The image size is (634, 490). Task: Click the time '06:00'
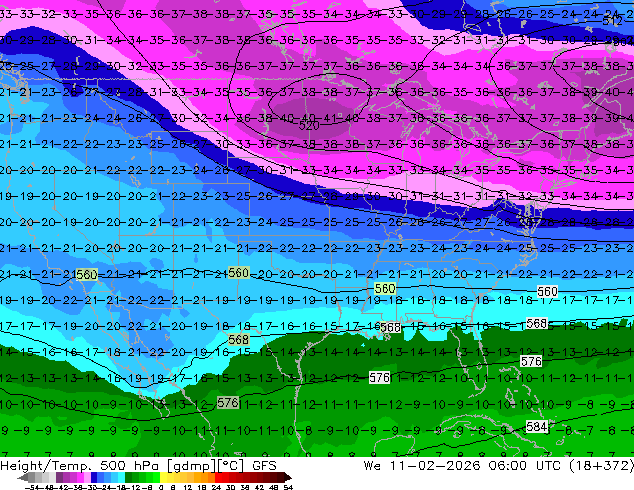(507, 466)
